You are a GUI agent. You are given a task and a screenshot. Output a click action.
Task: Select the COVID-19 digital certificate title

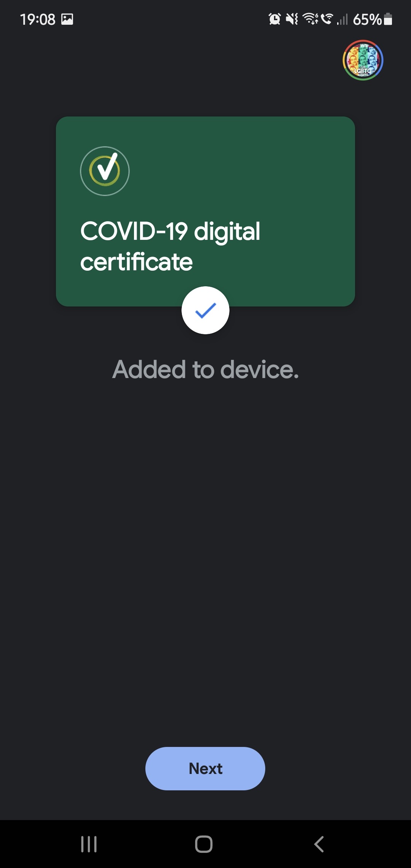click(x=170, y=246)
